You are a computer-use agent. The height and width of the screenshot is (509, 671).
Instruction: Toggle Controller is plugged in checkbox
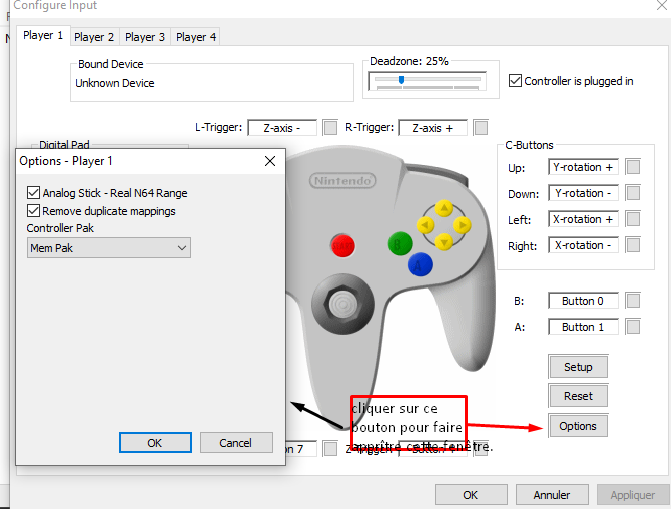[515, 81]
